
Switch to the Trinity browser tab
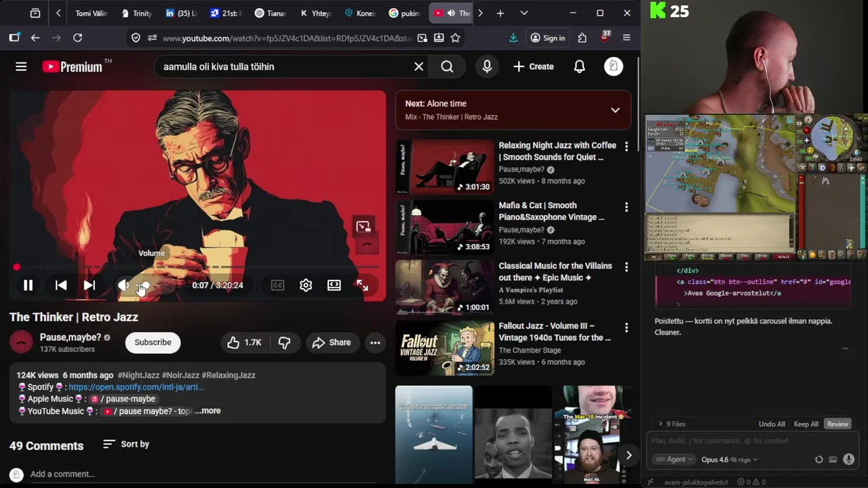point(136,13)
